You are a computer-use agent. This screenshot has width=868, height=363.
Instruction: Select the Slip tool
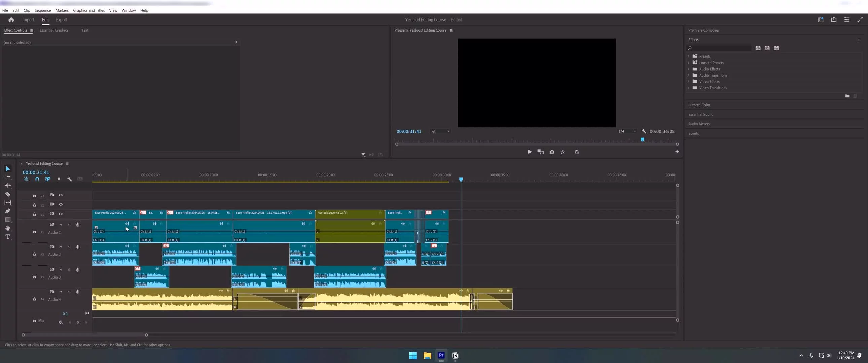point(8,202)
